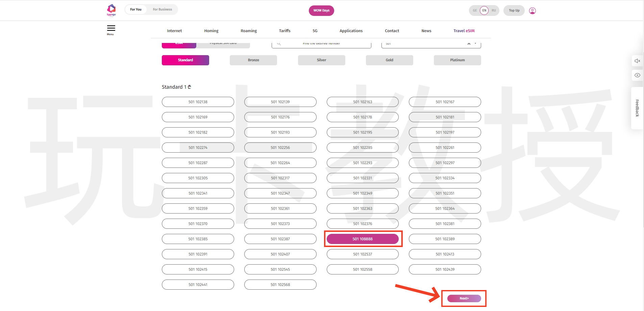Click the muted speaker accessibility icon

pos(637,61)
